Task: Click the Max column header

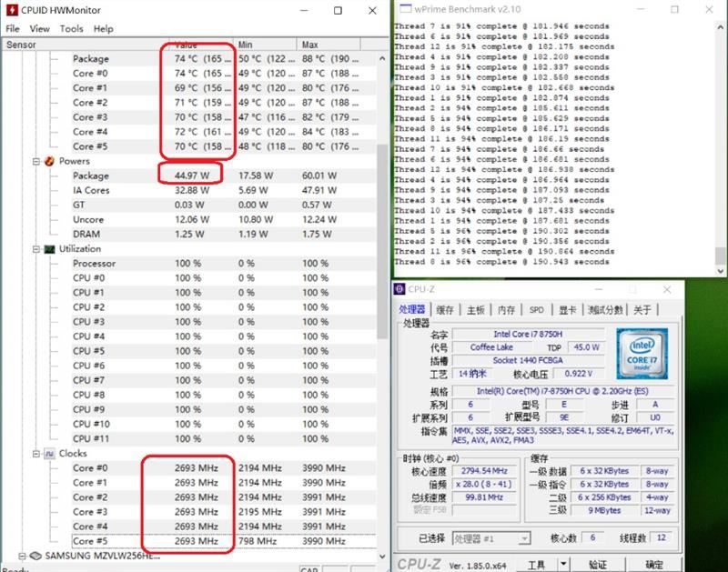Action: click(329, 45)
